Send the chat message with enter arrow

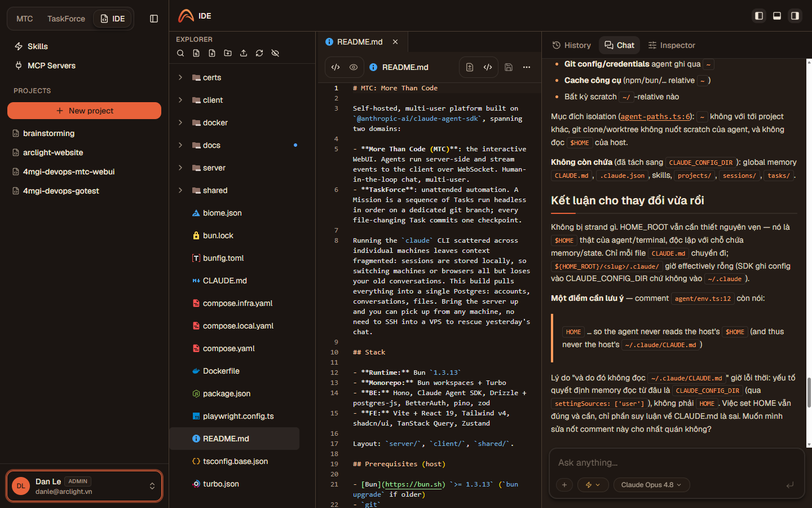pyautogui.click(x=790, y=485)
